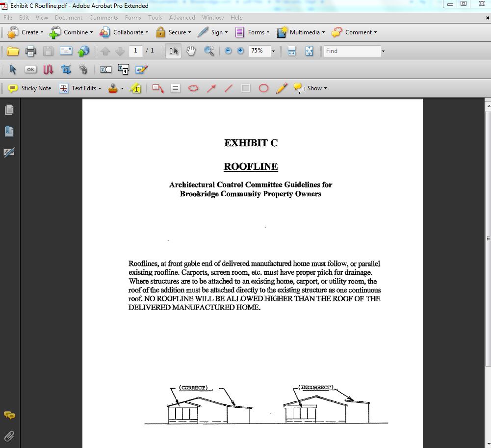The width and height of the screenshot is (491, 448).
Task: Choose the Select text cursor tool
Action: click(174, 51)
